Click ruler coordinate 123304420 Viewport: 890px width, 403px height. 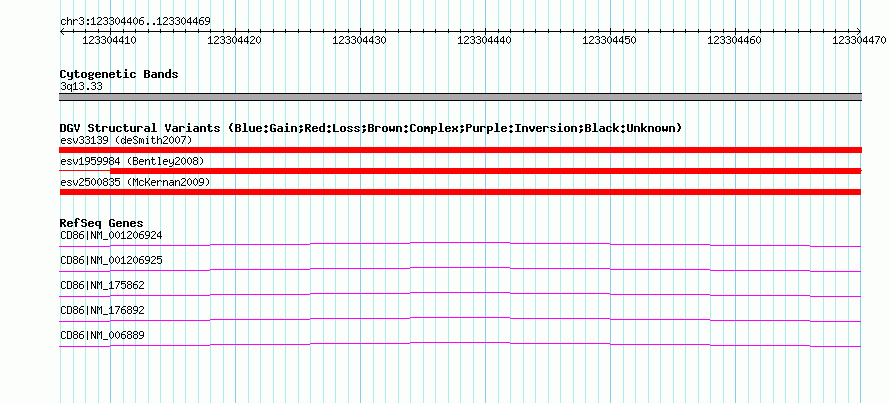tap(234, 40)
